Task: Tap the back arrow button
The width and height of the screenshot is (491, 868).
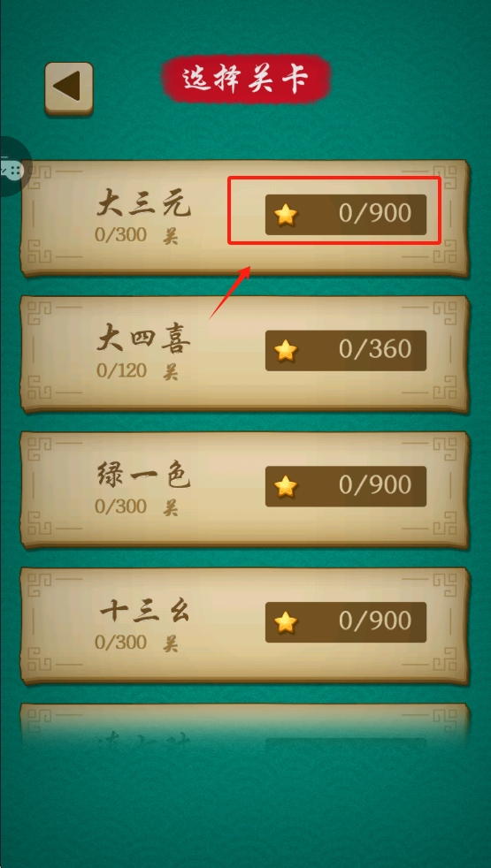Action: click(69, 88)
